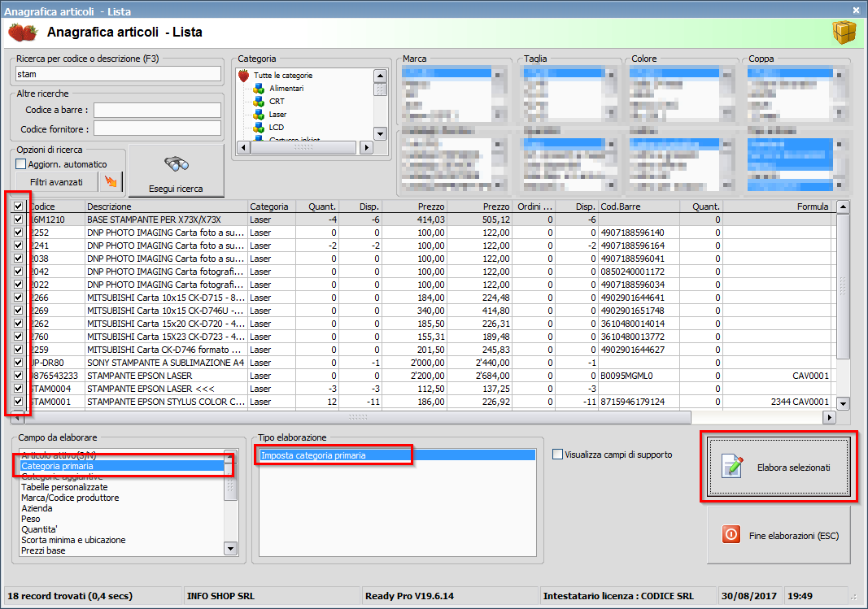Click Fine elaborazioni (ESC) button
The height and width of the screenshot is (609, 868).
tap(779, 536)
